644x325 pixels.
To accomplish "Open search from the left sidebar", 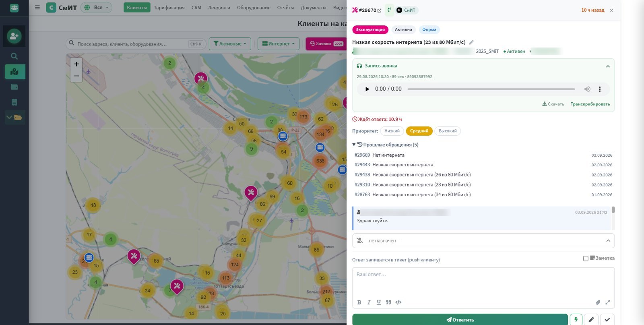I will pos(14,56).
